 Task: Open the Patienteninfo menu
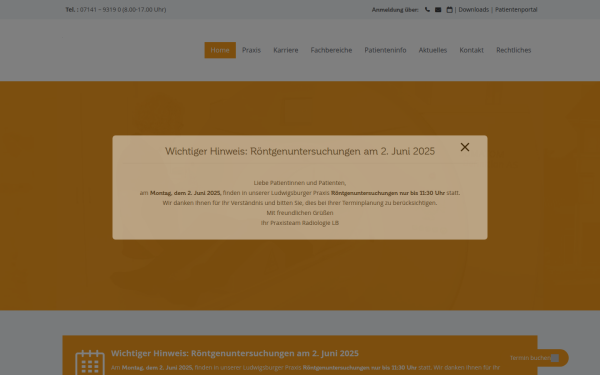(385, 50)
